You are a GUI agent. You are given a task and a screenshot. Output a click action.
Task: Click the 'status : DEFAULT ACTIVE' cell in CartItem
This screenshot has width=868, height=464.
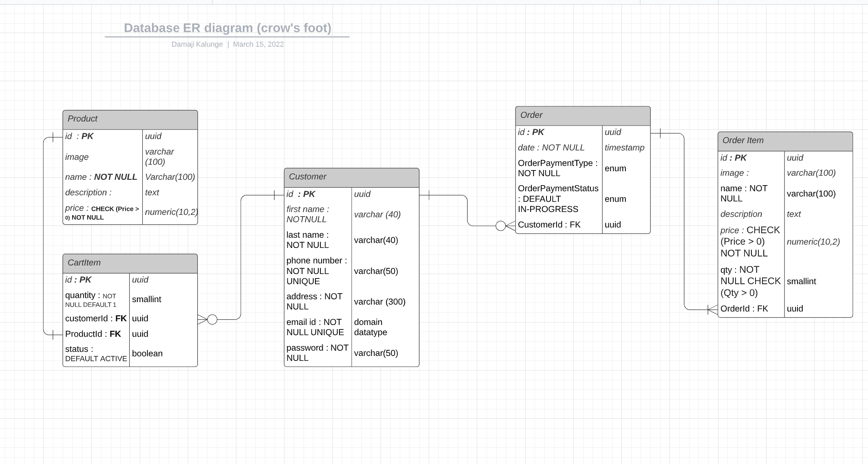[x=96, y=354]
